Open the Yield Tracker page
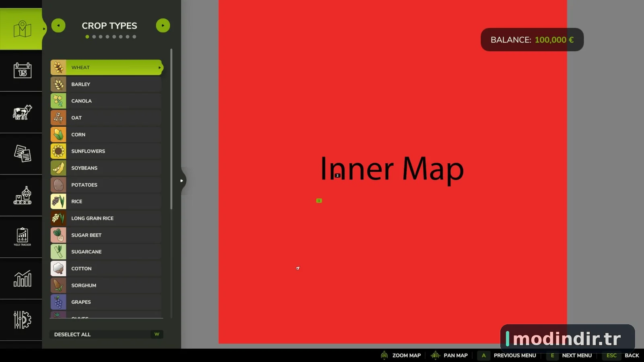644x362 pixels. 22,237
